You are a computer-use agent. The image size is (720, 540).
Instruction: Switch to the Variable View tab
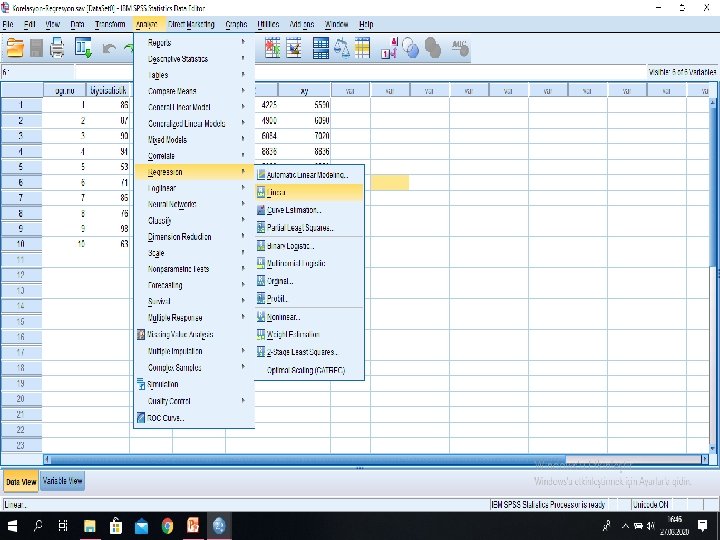pyautogui.click(x=62, y=481)
